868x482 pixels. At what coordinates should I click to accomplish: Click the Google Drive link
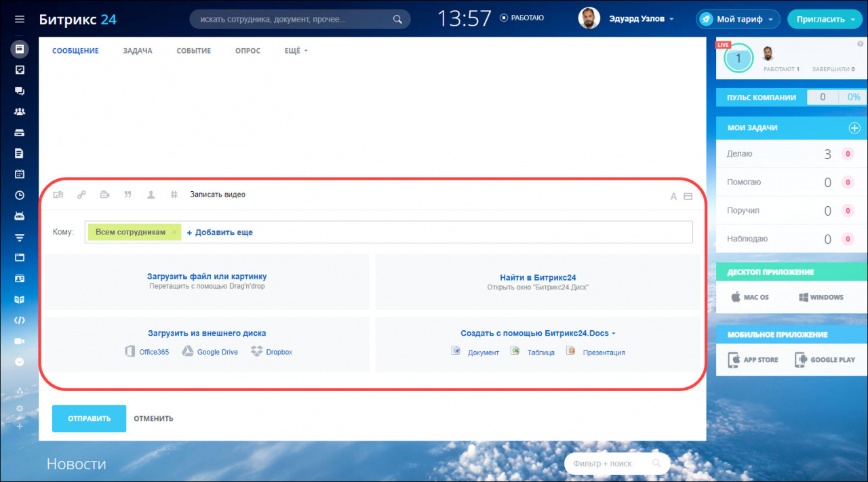point(217,353)
